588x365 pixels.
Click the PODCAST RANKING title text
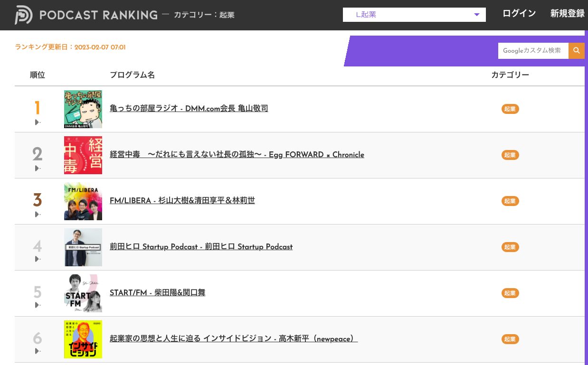pyautogui.click(x=98, y=15)
